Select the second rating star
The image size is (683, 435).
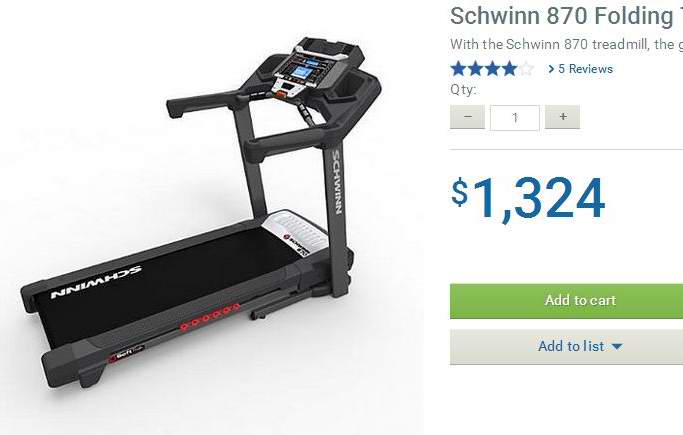point(475,69)
